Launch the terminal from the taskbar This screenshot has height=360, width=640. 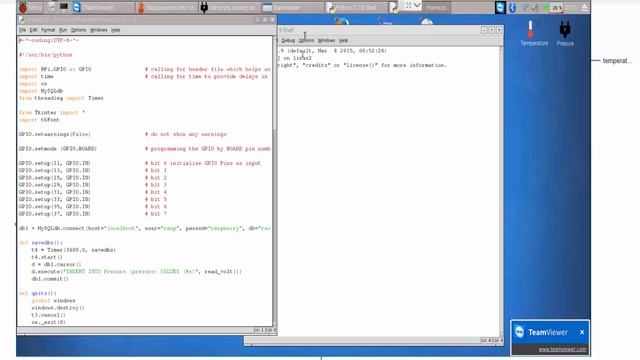[x=64, y=7]
